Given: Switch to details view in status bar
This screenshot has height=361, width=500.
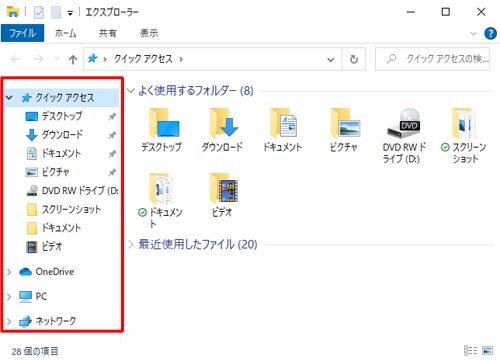Looking at the screenshot, I should click(470, 351).
